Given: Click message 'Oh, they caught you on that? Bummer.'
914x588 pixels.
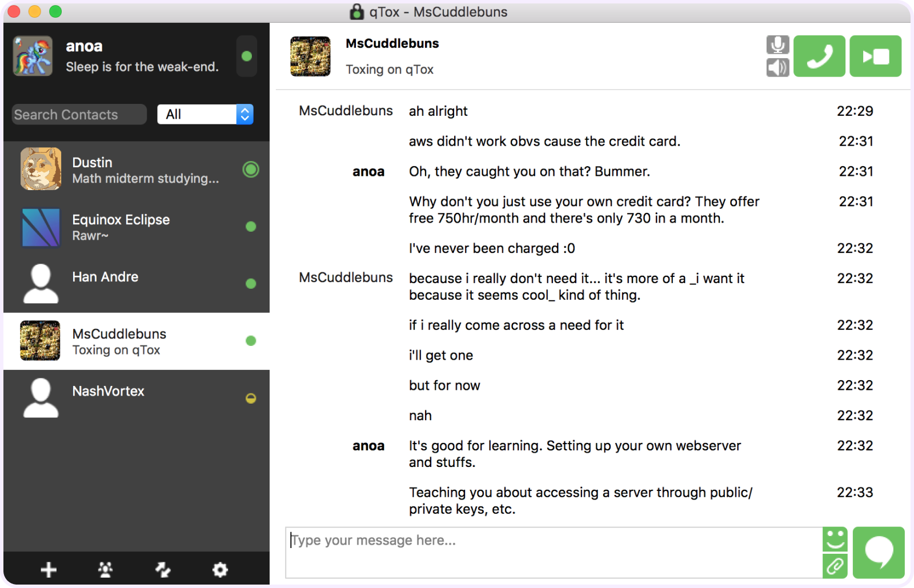Looking at the screenshot, I should pyautogui.click(x=530, y=171).
